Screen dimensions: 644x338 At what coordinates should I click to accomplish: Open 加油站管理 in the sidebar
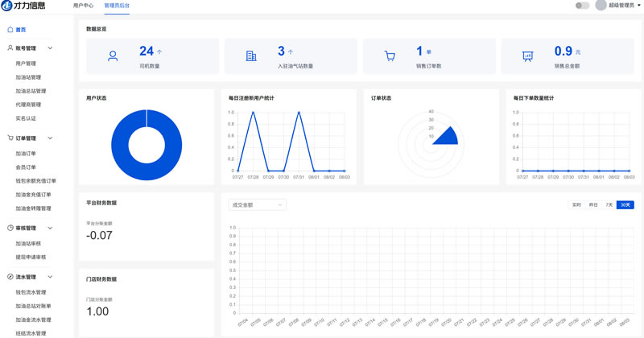[x=28, y=77]
